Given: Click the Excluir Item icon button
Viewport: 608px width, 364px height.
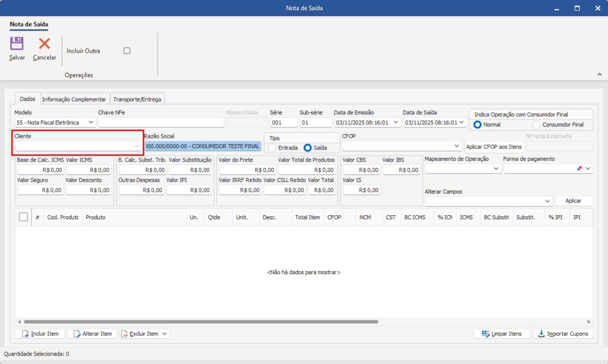Looking at the screenshot, I should pyautogui.click(x=125, y=334).
